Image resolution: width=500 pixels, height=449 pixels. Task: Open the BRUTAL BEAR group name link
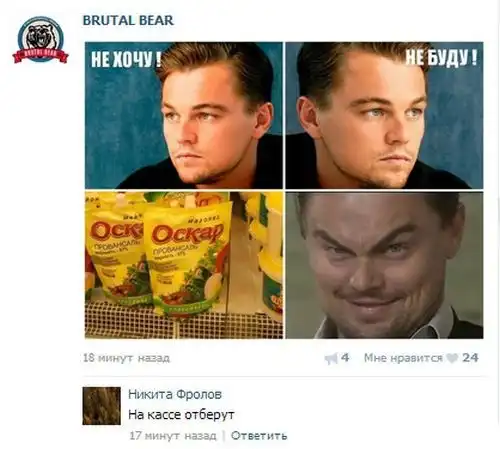pos(128,20)
